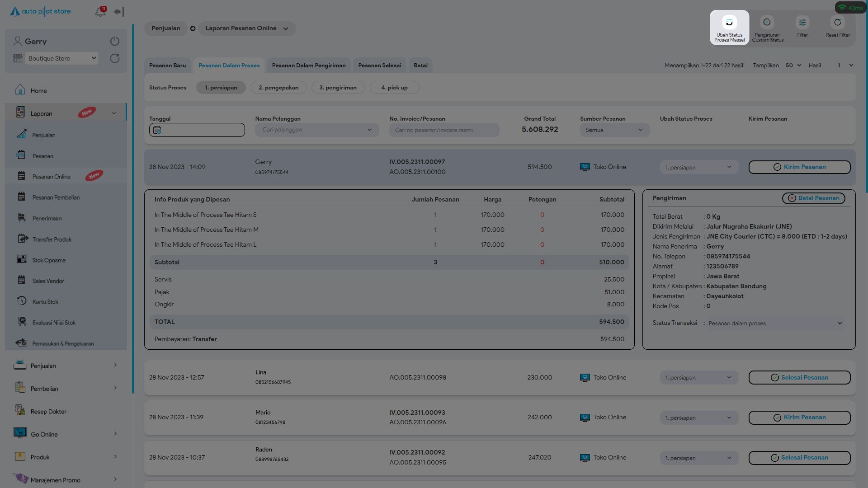Click the Reset Filter icon
Image resolution: width=868 pixels, height=488 pixels.
pyautogui.click(x=838, y=23)
